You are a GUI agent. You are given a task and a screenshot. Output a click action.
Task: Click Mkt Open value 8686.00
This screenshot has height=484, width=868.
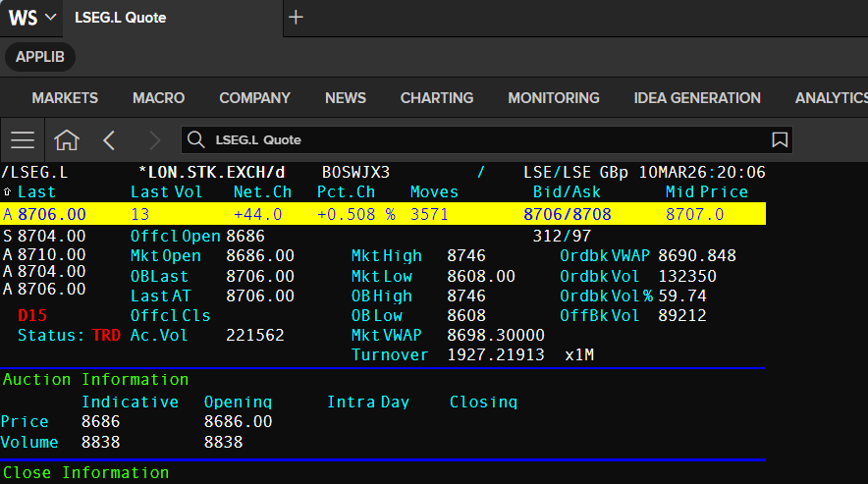click(260, 256)
